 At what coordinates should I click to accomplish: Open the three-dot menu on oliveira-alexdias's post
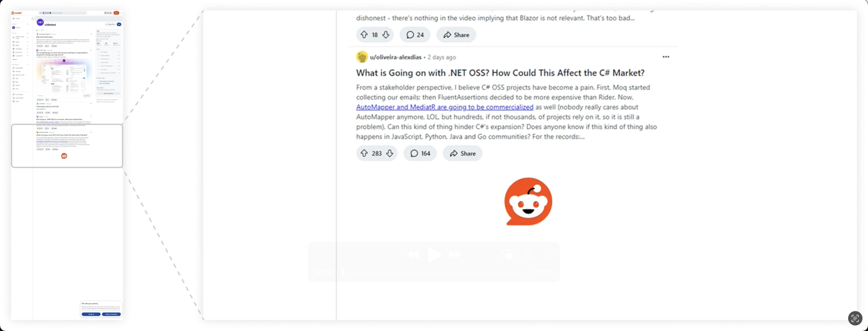666,57
